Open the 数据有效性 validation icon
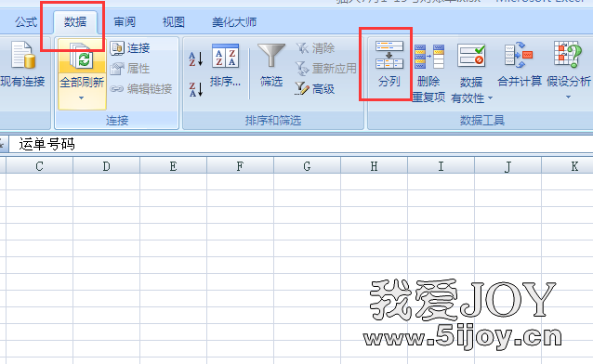 [x=471, y=56]
